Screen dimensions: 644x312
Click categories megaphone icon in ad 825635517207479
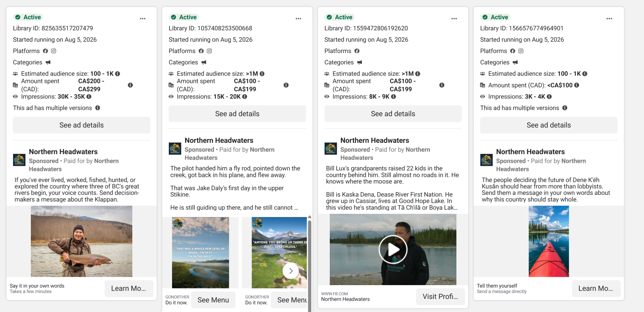tap(48, 62)
